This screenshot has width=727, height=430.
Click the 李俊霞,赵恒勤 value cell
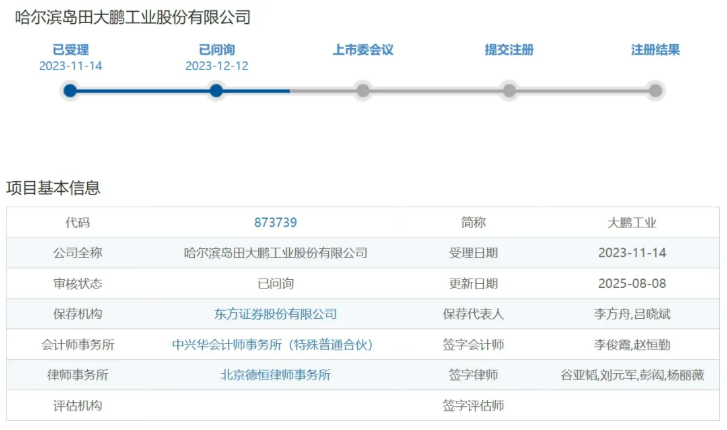(632, 345)
